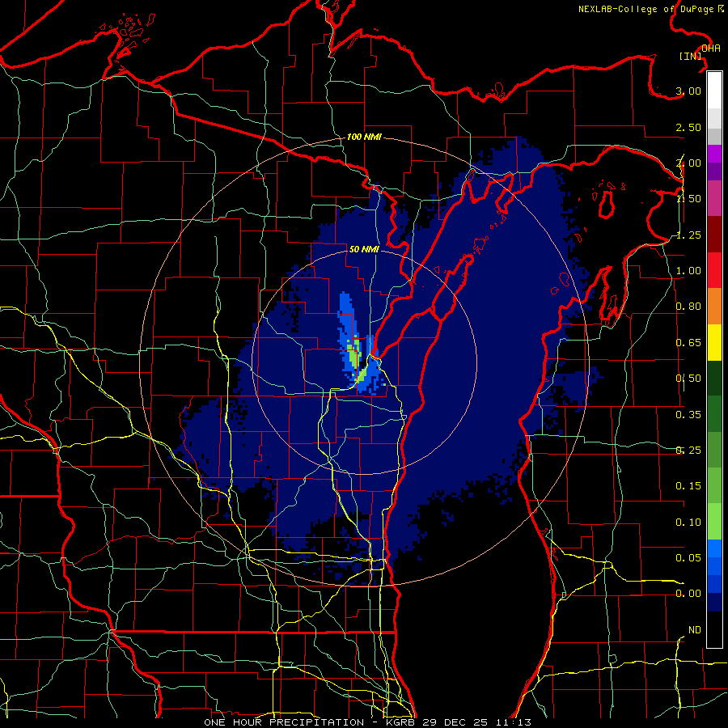728x728 pixels.
Task: Click the 0.35 legend value
Action: click(x=688, y=415)
